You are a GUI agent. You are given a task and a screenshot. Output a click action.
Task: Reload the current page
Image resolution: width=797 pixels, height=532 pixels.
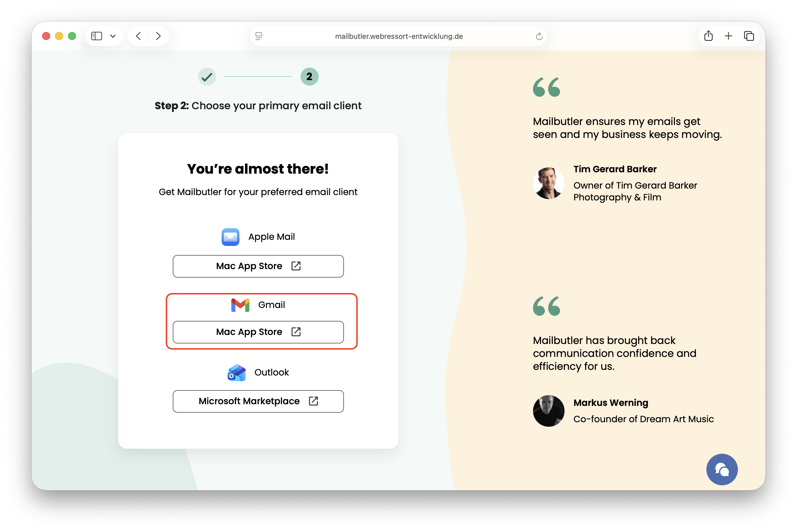point(539,36)
